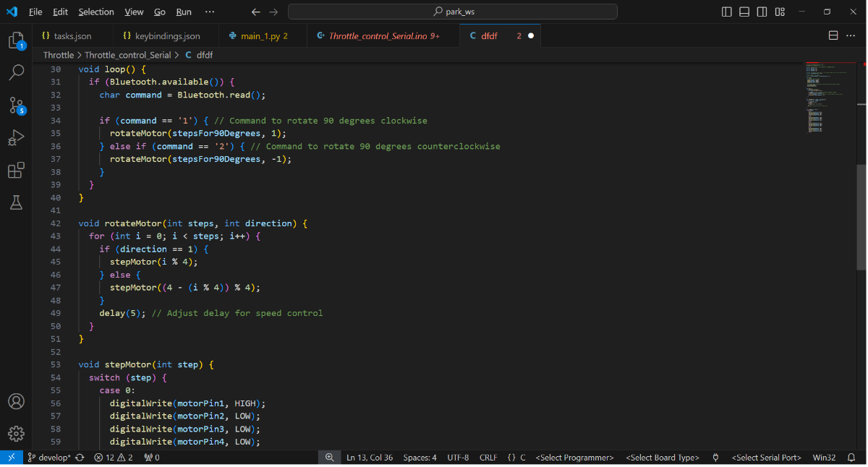This screenshot has height=467, width=868.
Task: Open the three-dots overflow menu in menu bar
Action: tap(210, 12)
